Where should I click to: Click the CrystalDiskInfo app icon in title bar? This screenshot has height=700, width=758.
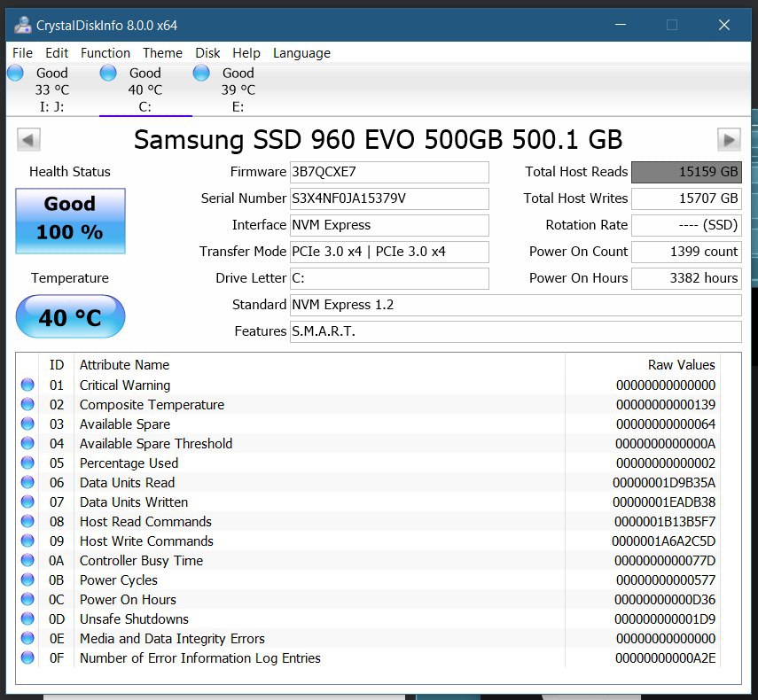(22, 25)
